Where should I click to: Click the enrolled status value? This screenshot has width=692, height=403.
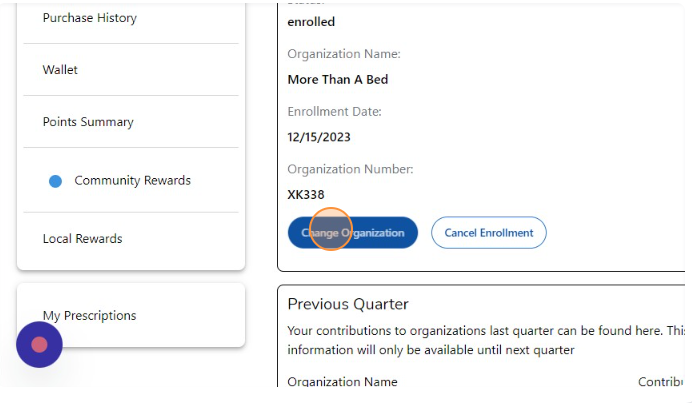click(x=311, y=22)
